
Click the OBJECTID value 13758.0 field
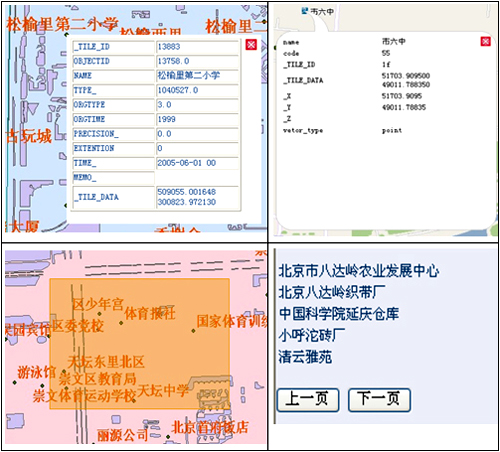[x=198, y=61]
